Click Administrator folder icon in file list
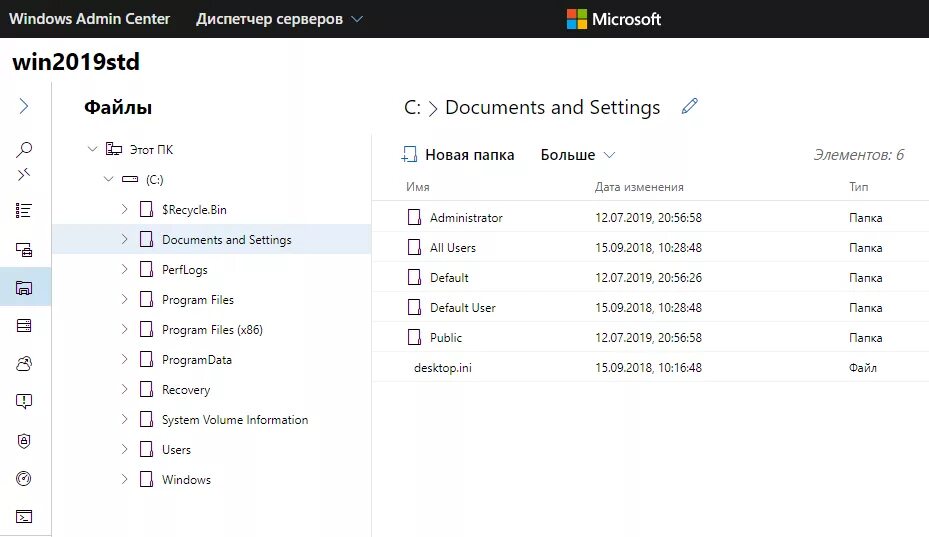 click(x=414, y=217)
